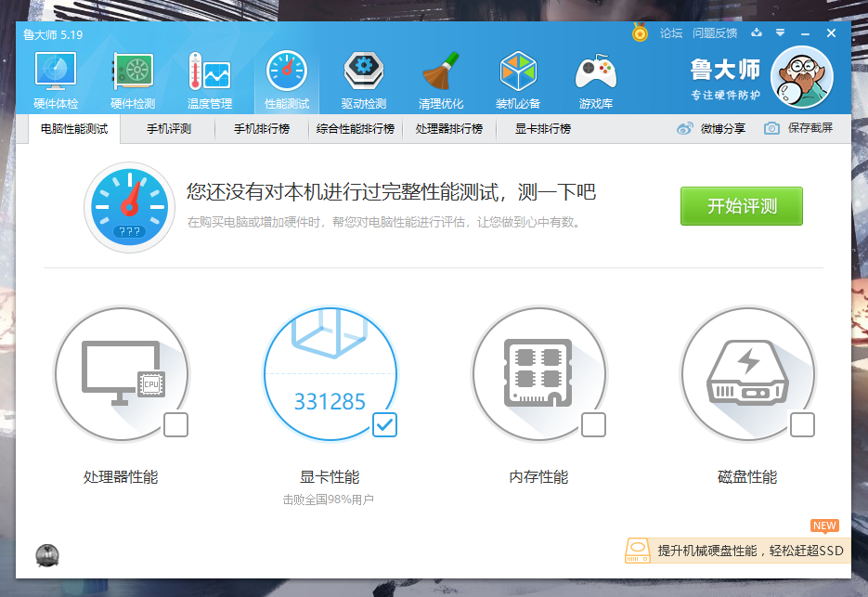
Task: Uncheck the 显卡性能 checkbox
Action: click(384, 424)
